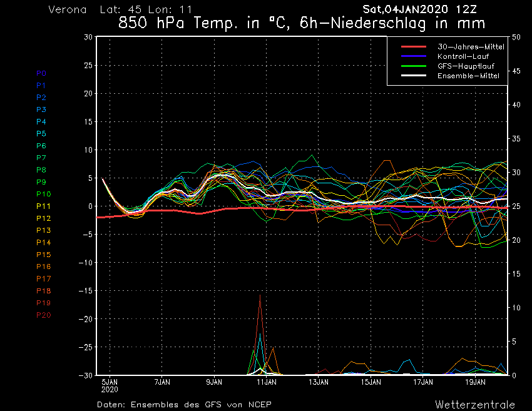
Task: Click the P8 ensemble label
Action: (x=41, y=170)
